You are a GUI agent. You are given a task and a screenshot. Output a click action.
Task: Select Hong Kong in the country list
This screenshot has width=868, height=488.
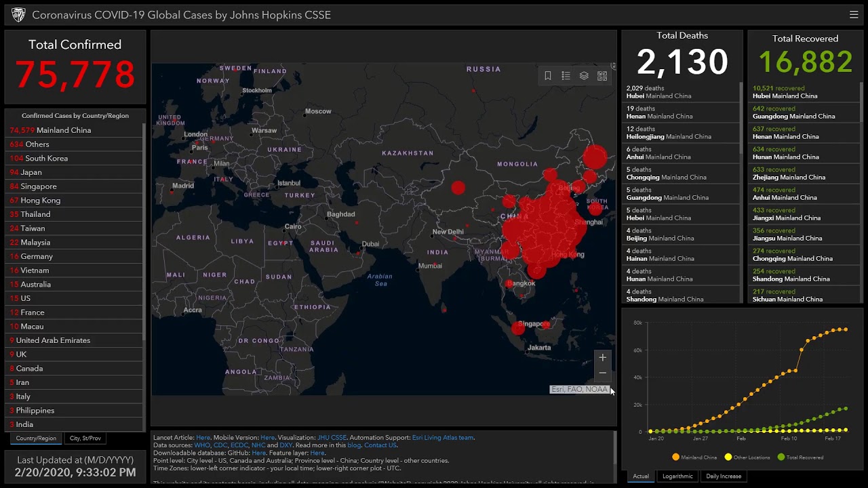click(75, 201)
